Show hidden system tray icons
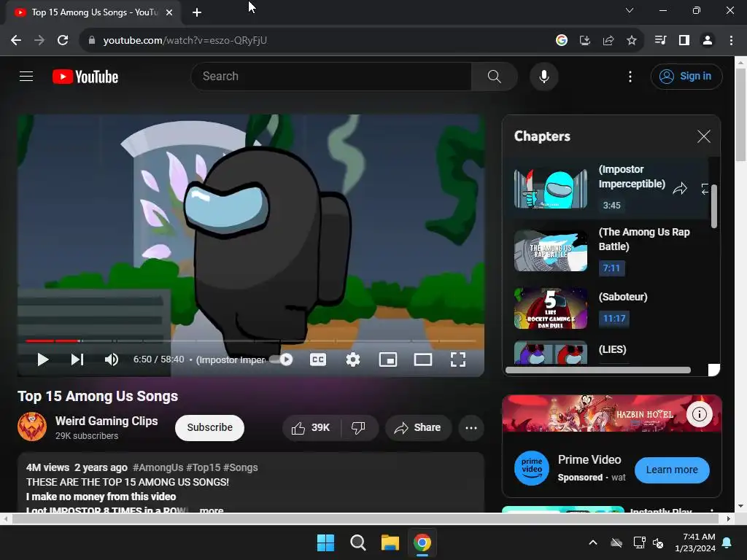 [592, 542]
